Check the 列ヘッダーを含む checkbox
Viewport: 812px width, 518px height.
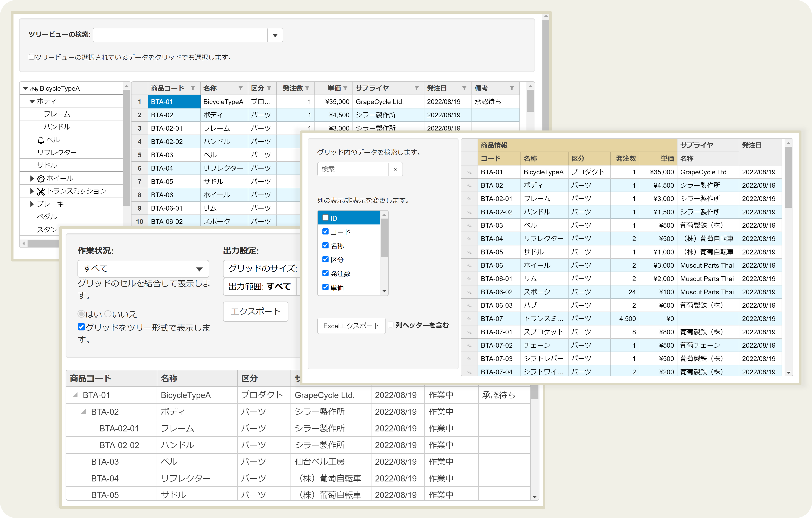(390, 325)
